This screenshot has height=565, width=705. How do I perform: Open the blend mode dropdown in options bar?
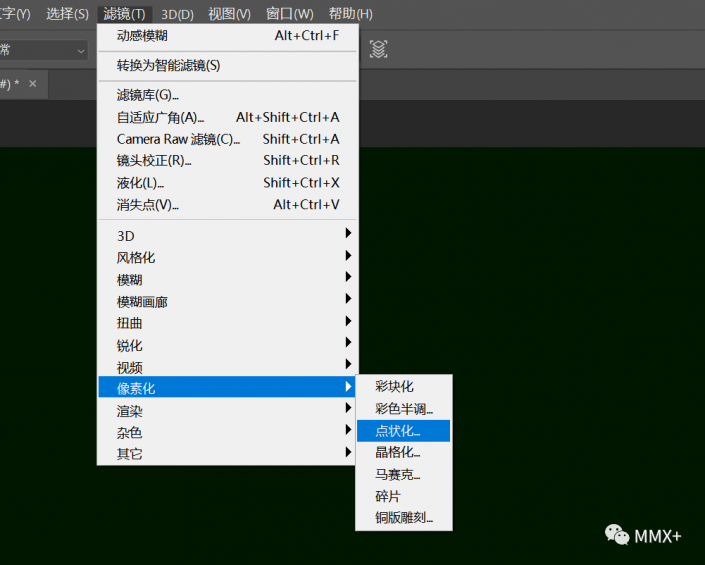(x=45, y=50)
